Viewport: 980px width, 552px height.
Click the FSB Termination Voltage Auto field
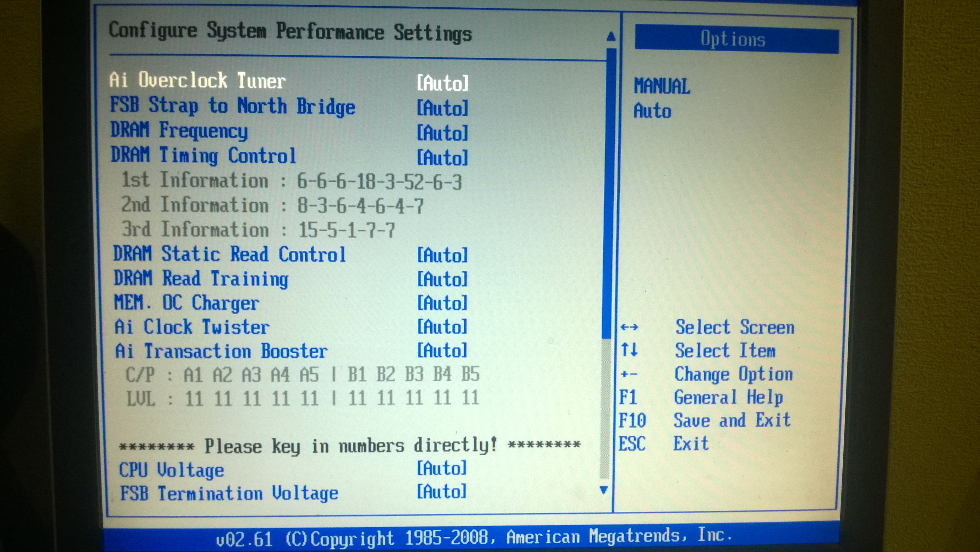click(441, 492)
